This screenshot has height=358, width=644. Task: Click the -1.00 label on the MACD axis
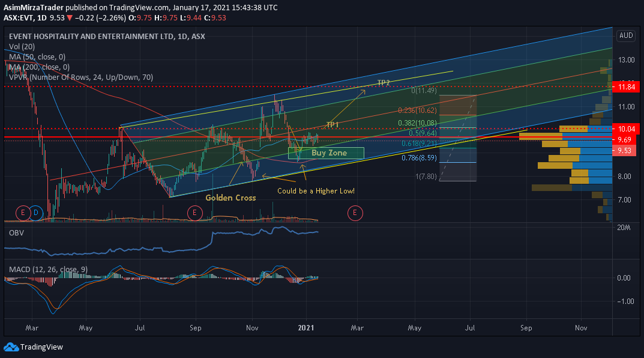click(625, 302)
